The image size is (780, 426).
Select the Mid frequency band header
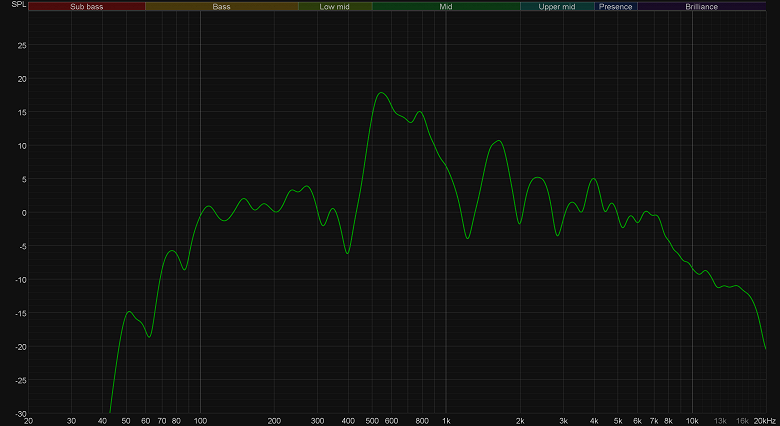(x=446, y=6)
